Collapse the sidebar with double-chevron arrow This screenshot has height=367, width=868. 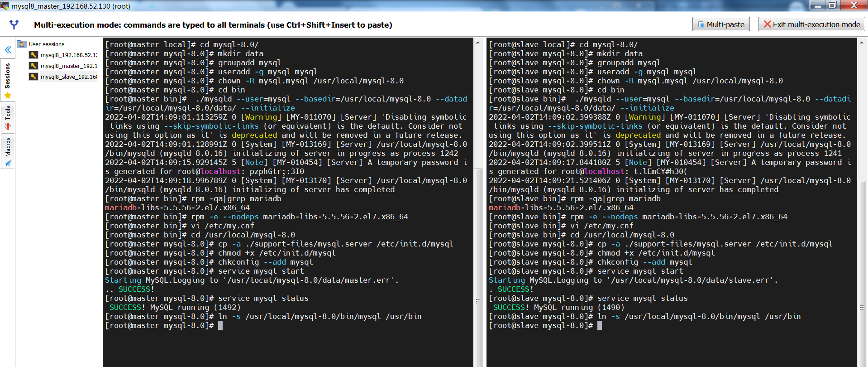(8, 50)
